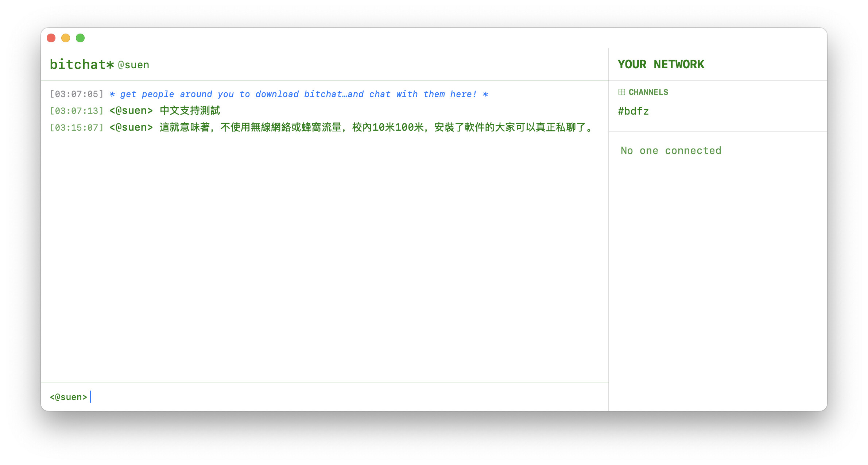Click the YOUR NETWORK heading
Viewport: 868px width, 465px height.
point(661,65)
